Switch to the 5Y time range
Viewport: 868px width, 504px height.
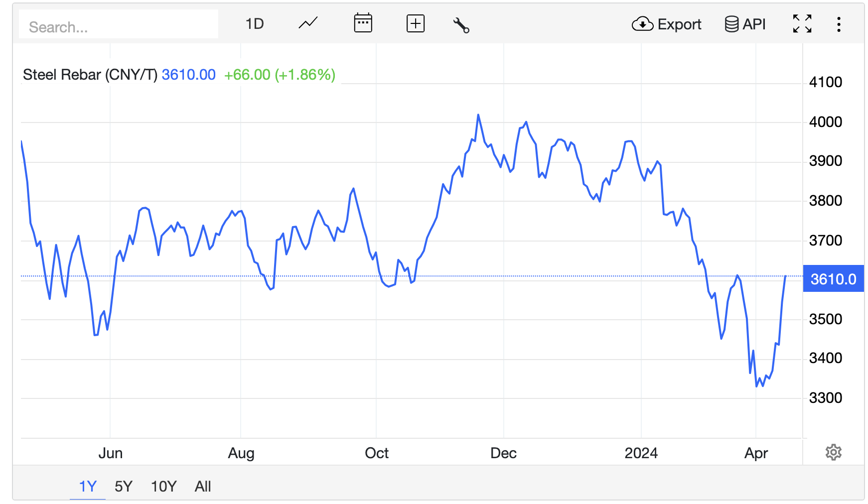point(124,486)
